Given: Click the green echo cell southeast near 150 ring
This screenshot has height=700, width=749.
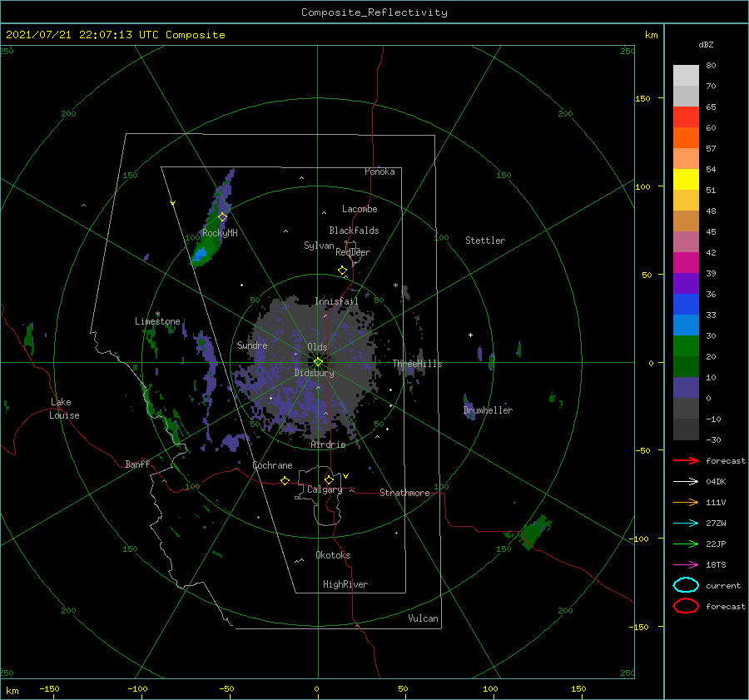Looking at the screenshot, I should 535,531.
